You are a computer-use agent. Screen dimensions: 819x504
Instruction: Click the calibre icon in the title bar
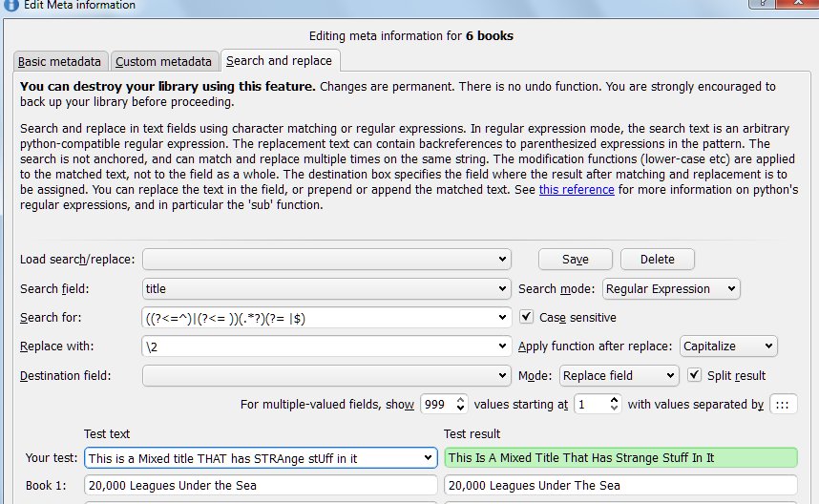[x=9, y=5]
